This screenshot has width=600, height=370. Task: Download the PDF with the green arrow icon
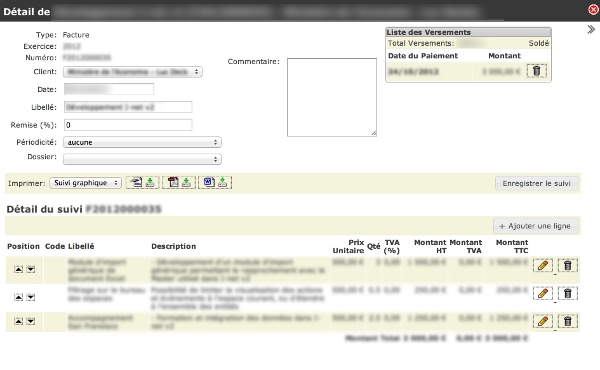(x=186, y=183)
